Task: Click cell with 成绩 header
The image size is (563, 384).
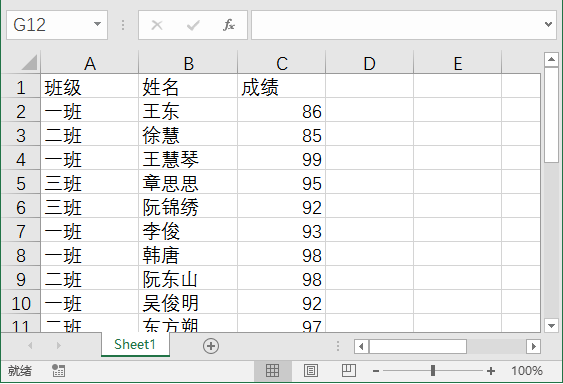Action: (282, 86)
